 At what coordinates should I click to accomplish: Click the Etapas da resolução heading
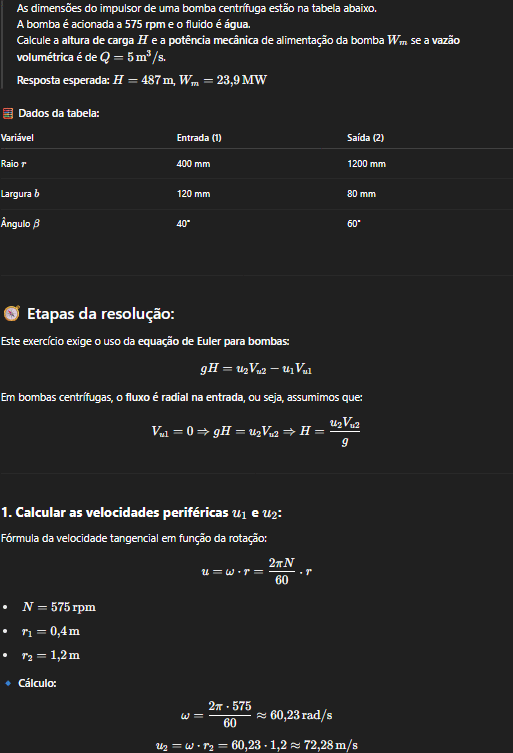point(100,314)
